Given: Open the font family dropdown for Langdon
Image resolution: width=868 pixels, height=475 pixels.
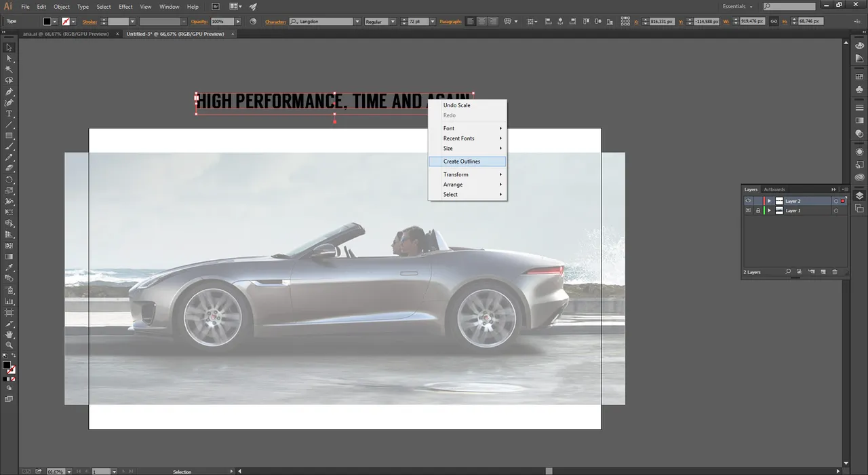Looking at the screenshot, I should click(357, 22).
